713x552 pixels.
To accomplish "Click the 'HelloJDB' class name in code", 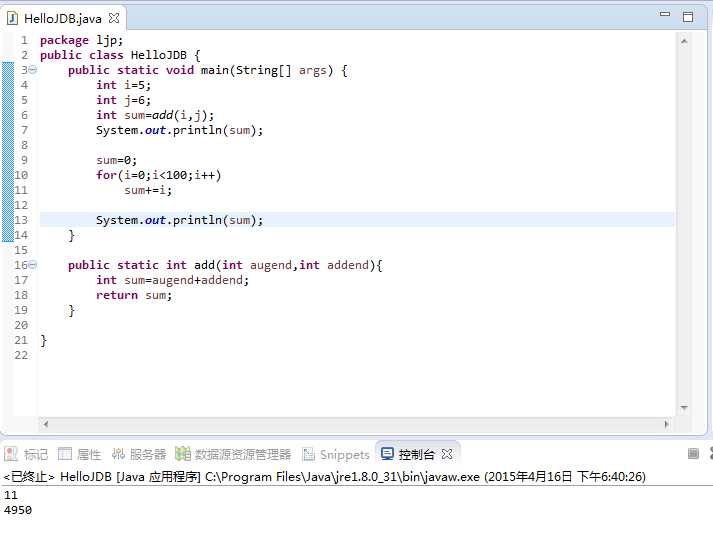I will (x=159, y=55).
